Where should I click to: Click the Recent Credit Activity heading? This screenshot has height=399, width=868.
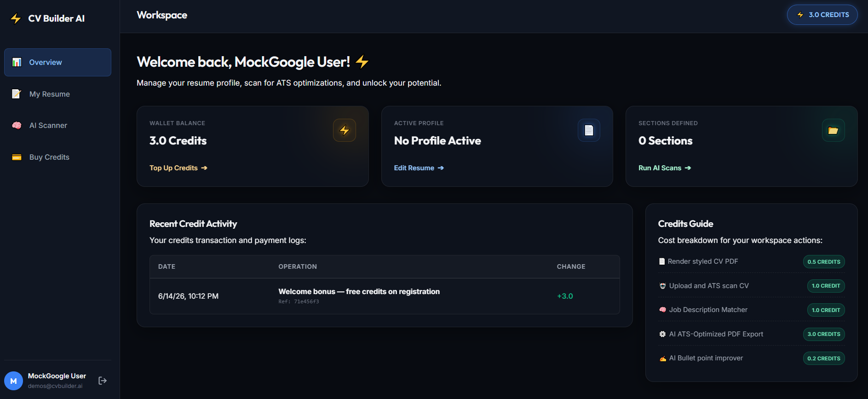(x=193, y=224)
